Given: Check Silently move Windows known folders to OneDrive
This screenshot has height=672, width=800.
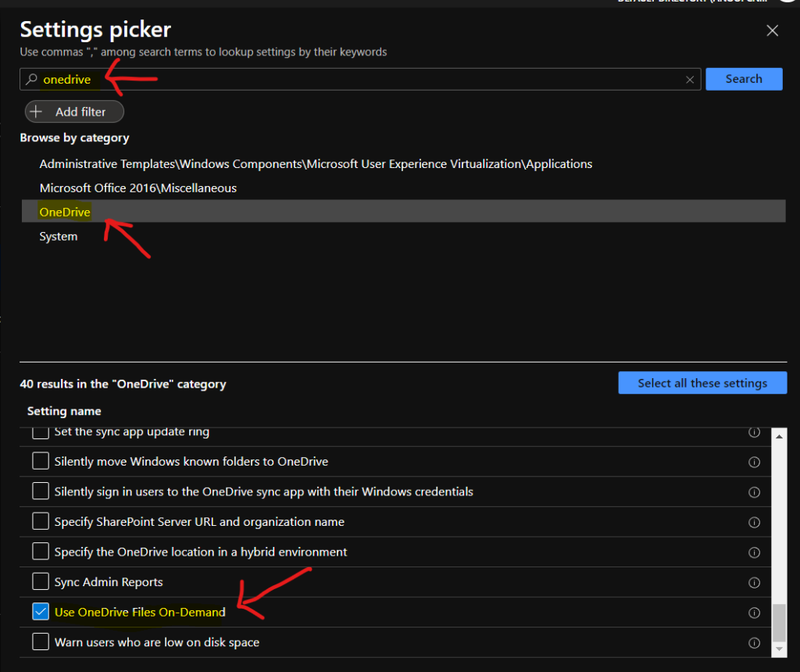Looking at the screenshot, I should point(41,461).
